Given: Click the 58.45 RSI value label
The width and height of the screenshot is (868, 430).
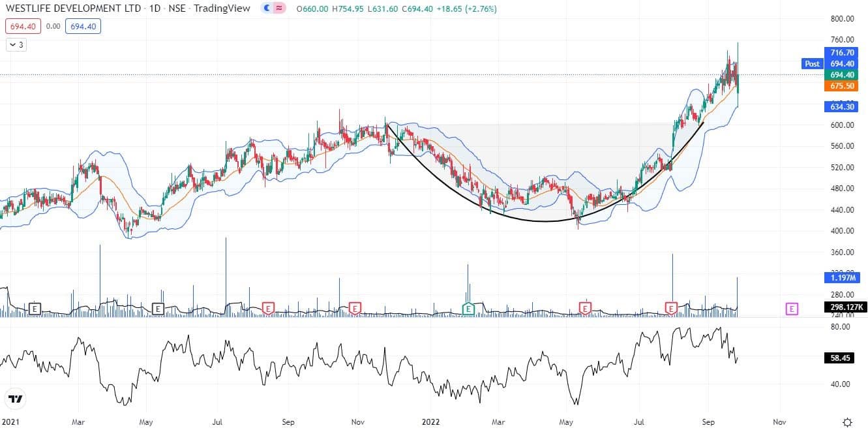Looking at the screenshot, I should [x=841, y=359].
